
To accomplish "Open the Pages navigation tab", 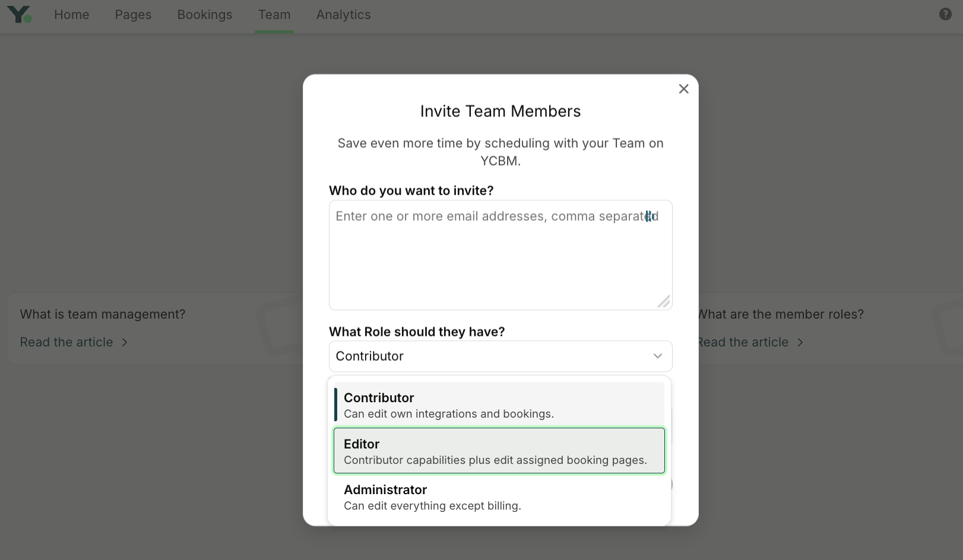I will tap(133, 15).
